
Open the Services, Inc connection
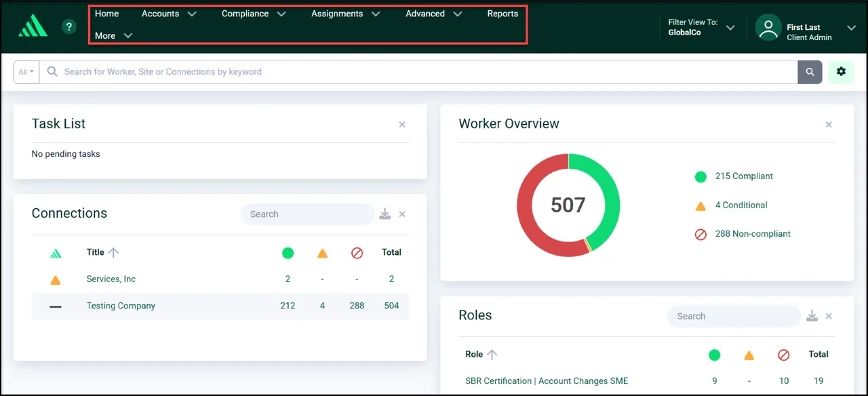point(111,279)
